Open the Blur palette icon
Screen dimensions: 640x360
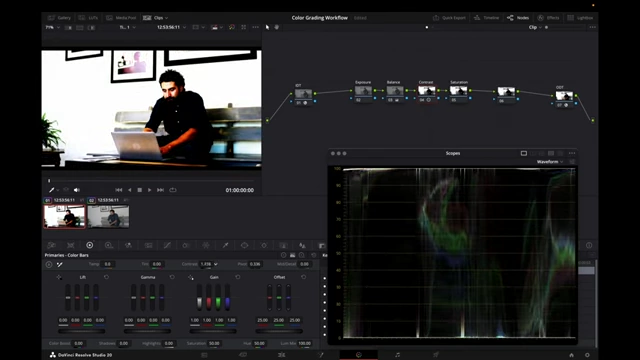302,245
